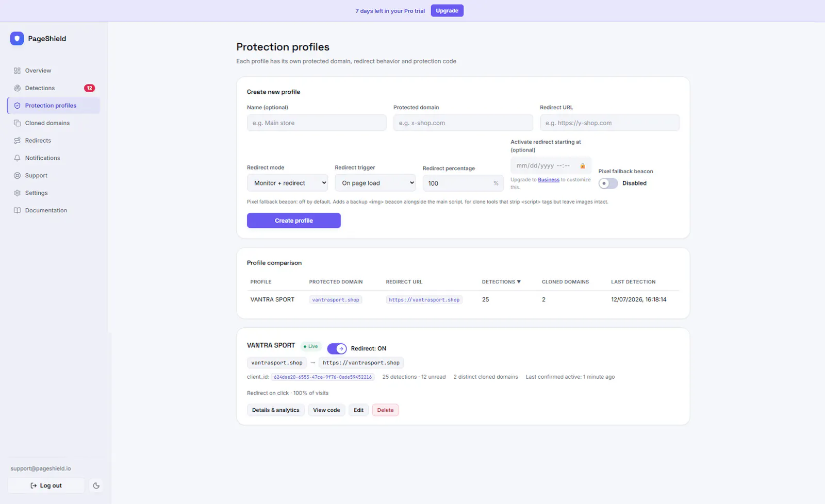825x504 pixels.
Task: Click the Profile column header
Action: [261, 282]
